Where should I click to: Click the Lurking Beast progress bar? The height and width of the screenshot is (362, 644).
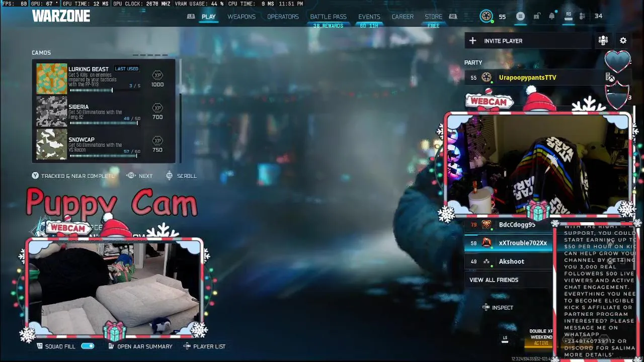(104, 90)
